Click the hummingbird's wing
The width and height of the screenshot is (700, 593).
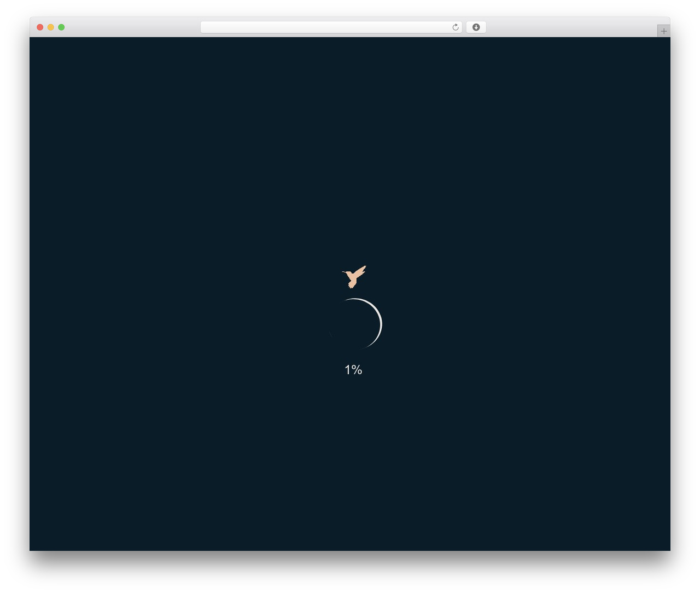(360, 271)
